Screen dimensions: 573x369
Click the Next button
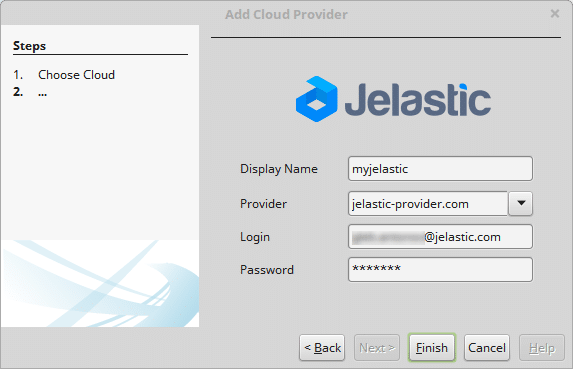[x=377, y=347]
